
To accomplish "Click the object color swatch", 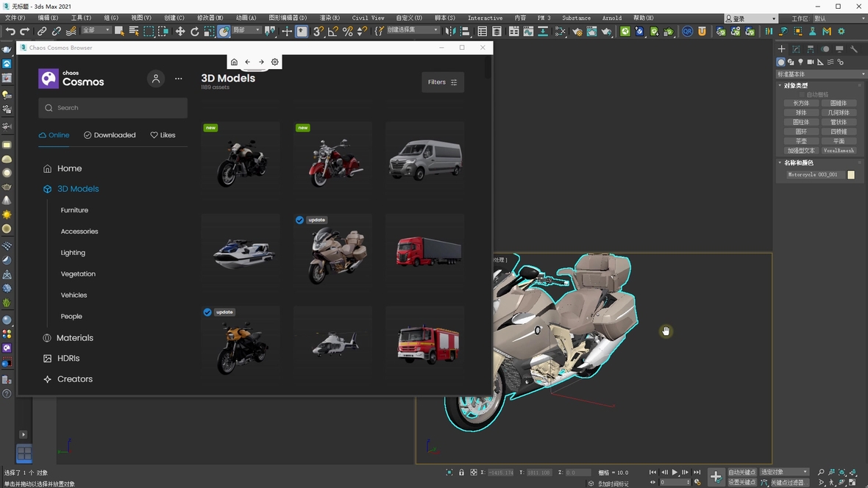I will point(851,175).
